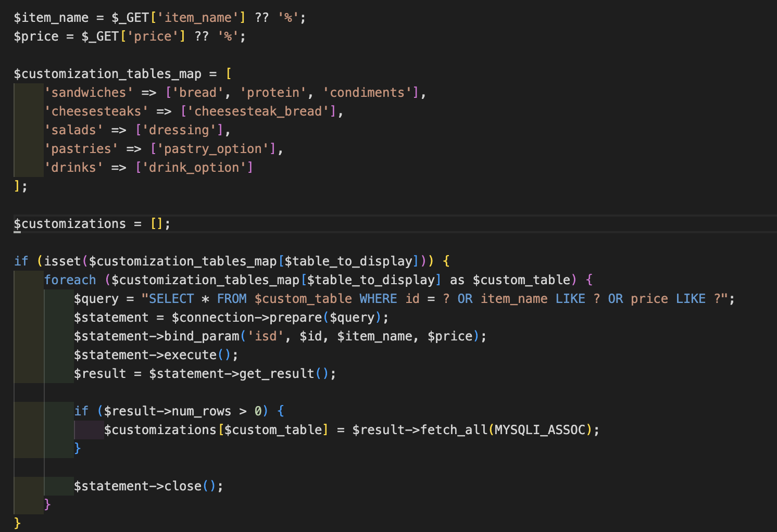Click the 'drink_option' string value
This screenshot has height=532, width=777.
pos(194,168)
